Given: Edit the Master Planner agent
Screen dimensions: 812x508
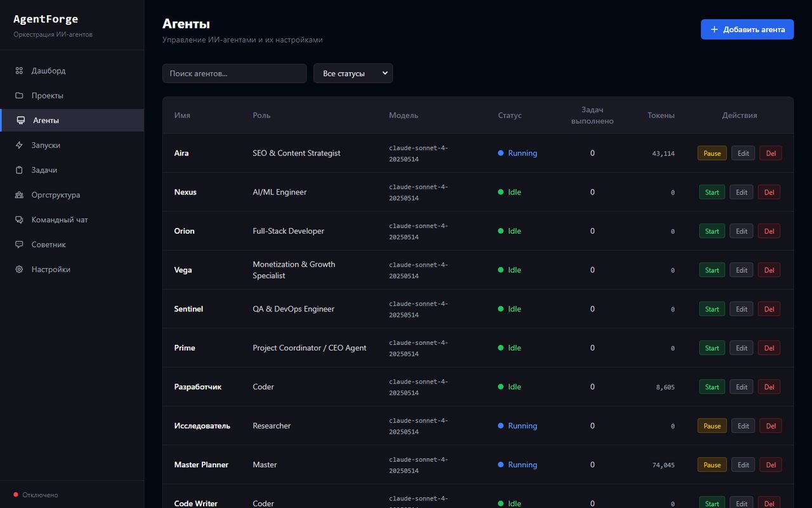Looking at the screenshot, I should tap(743, 465).
